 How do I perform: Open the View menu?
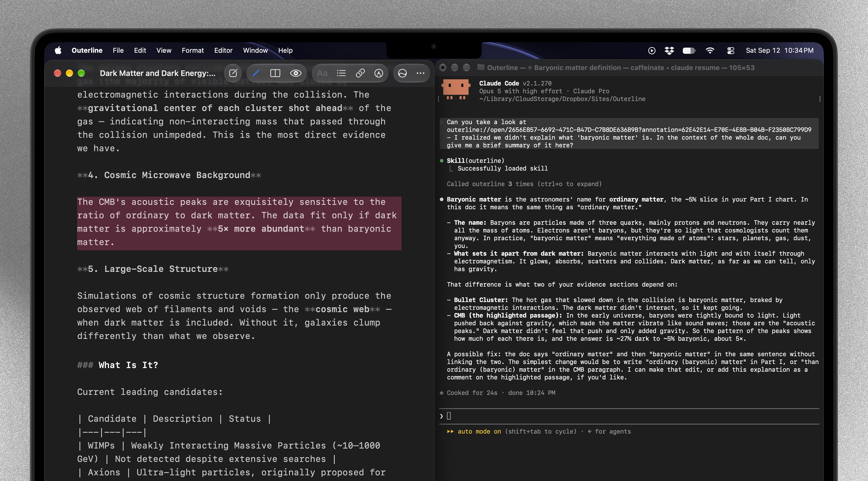point(164,51)
